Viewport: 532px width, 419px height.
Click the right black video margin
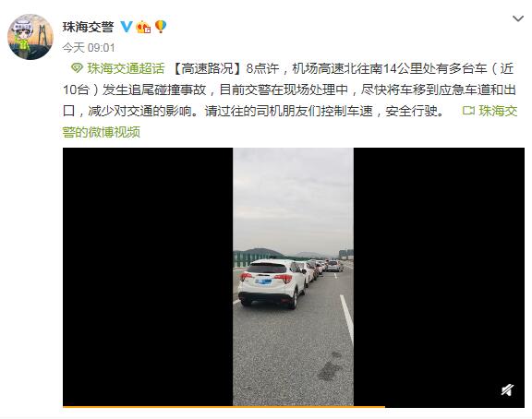coord(439,277)
